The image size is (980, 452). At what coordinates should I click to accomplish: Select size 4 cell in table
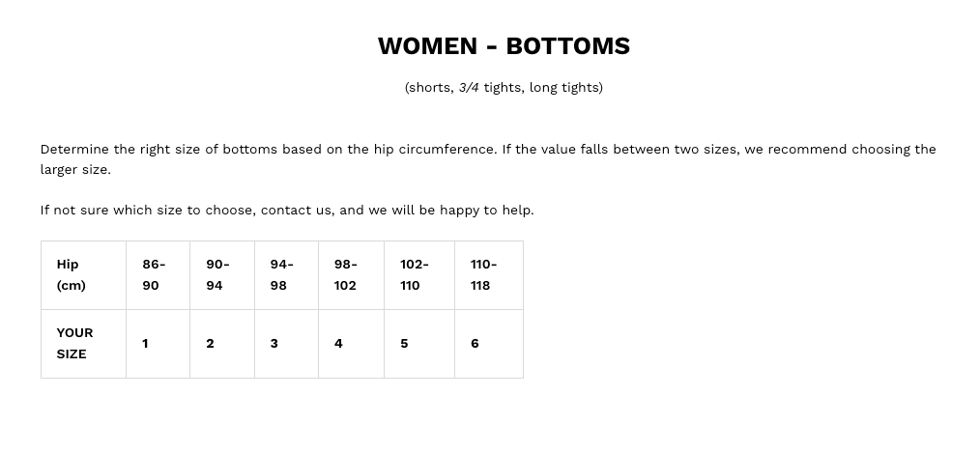coord(351,344)
